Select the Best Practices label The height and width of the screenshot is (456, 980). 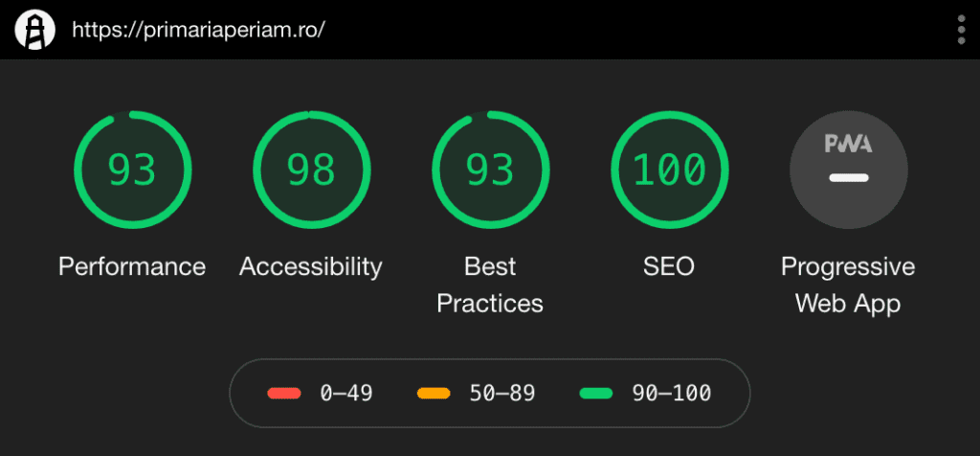[x=490, y=285]
